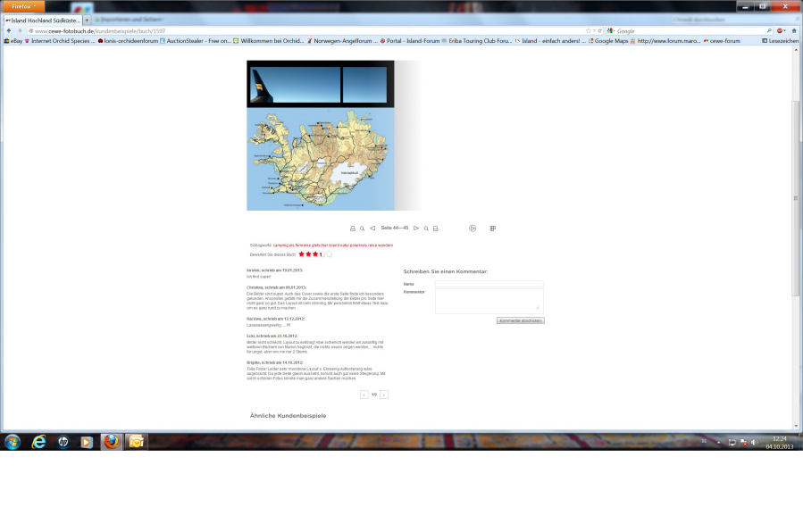The width and height of the screenshot is (803, 532).
Task: Open the previous comments page arrow
Action: tap(364, 395)
